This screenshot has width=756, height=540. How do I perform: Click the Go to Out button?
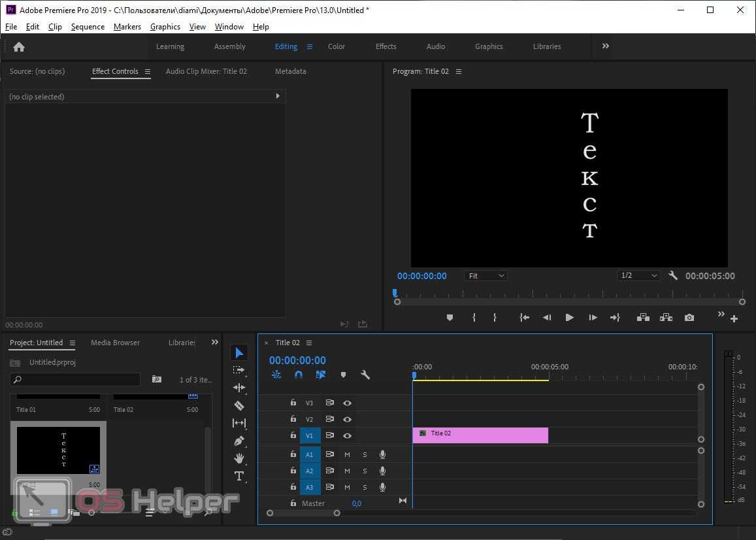pos(615,318)
